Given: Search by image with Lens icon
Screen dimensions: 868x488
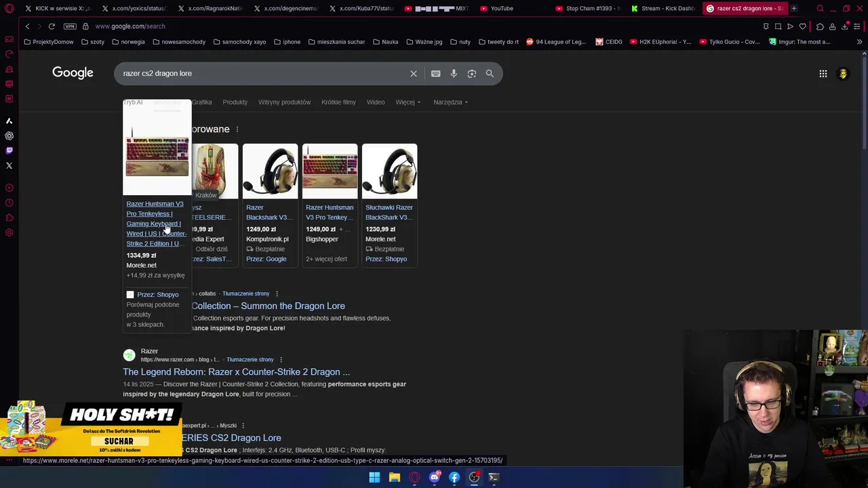Looking at the screenshot, I should [x=472, y=73].
